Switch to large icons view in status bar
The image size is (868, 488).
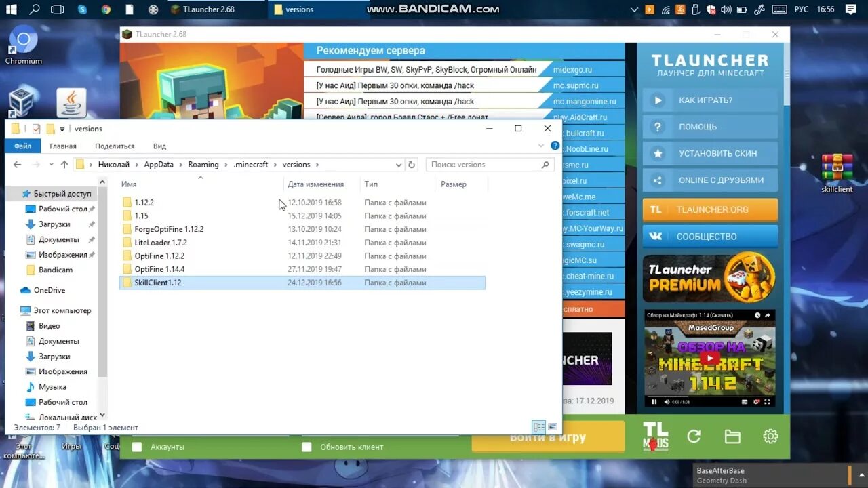point(553,427)
